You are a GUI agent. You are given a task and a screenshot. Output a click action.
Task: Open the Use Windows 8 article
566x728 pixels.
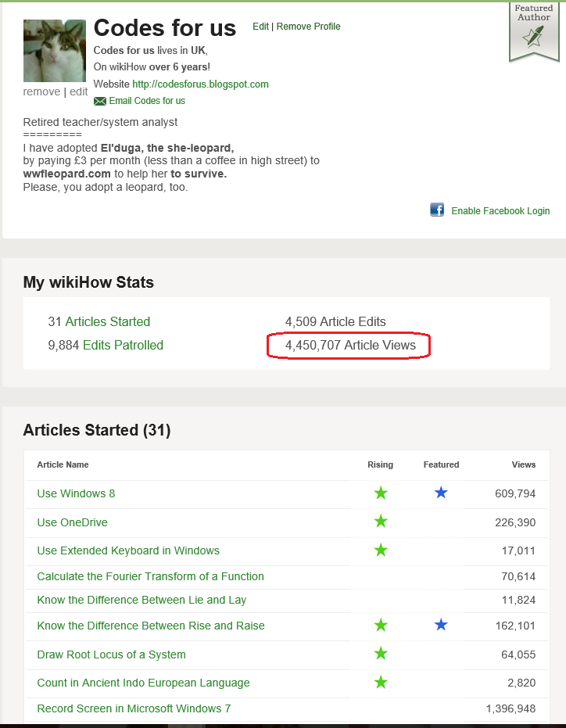point(76,493)
